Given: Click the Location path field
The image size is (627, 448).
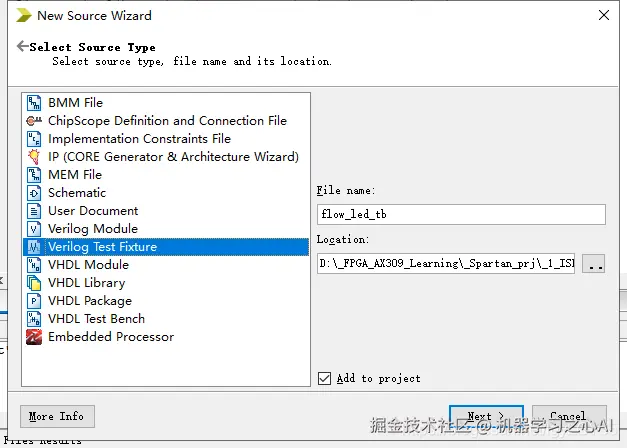Looking at the screenshot, I should pos(446,264).
